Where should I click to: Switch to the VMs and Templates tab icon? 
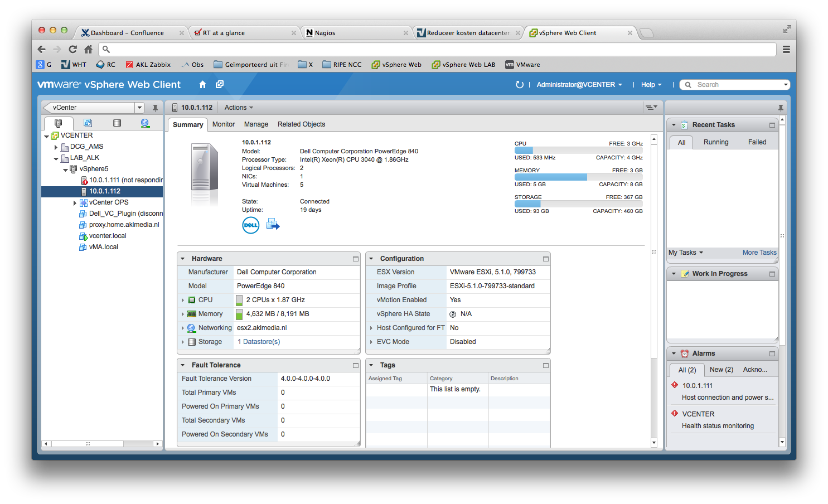[88, 123]
